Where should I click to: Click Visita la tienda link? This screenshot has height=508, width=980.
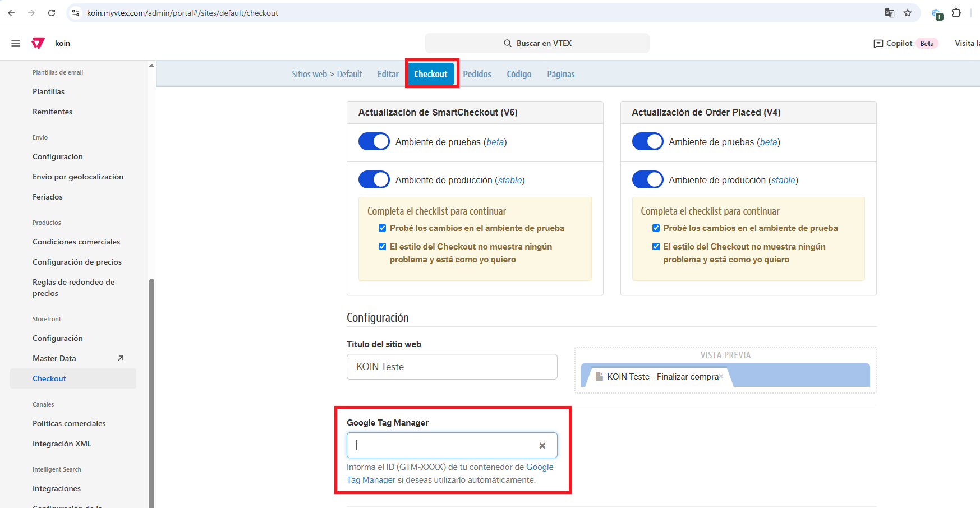pos(967,43)
